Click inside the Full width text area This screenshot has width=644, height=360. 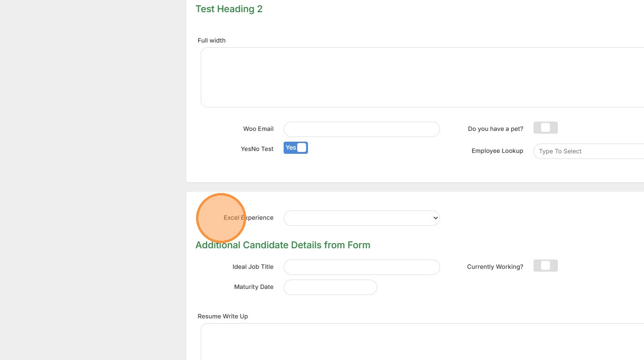(x=421, y=77)
